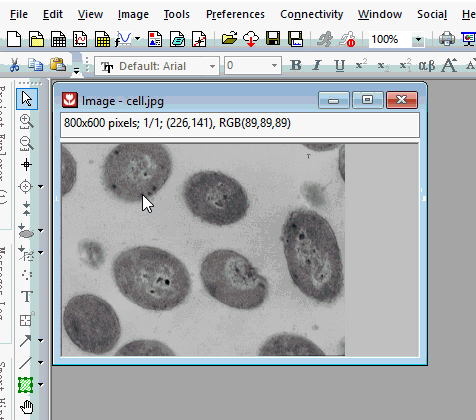Open the Default: Arial font dropdown
Image resolution: width=476 pixels, height=420 pixels.
157,66
